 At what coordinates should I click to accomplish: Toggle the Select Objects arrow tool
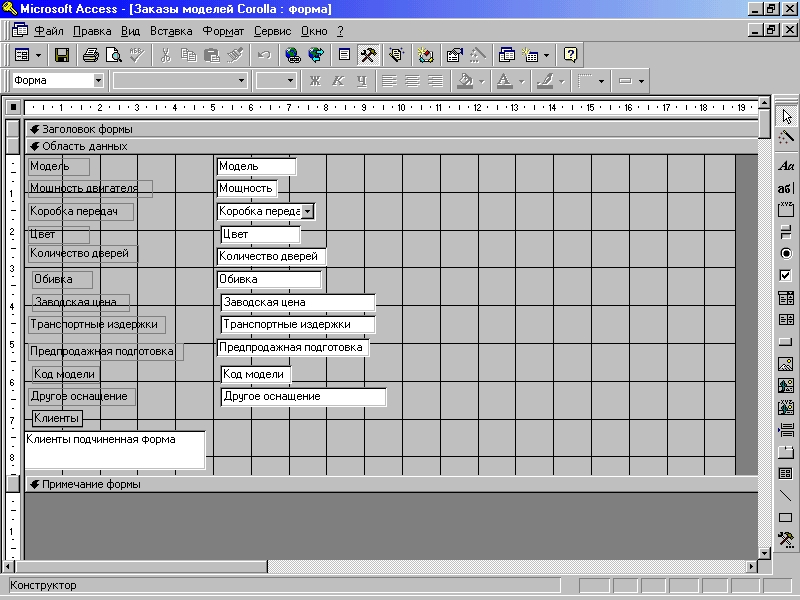coord(786,116)
